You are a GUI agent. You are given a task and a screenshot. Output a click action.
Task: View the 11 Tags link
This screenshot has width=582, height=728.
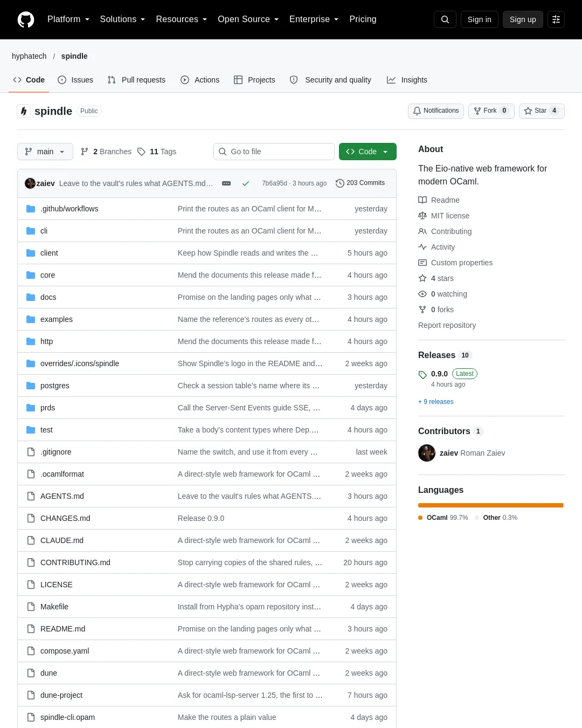tap(157, 152)
